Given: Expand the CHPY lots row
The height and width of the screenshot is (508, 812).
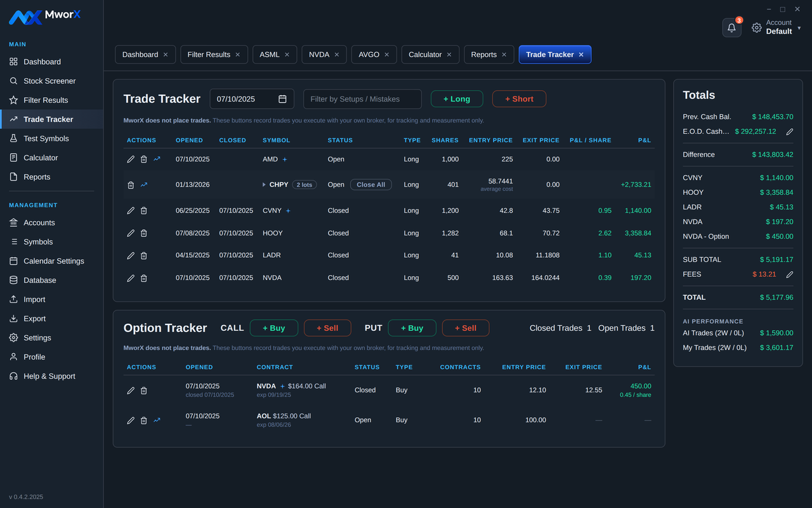Looking at the screenshot, I should (265, 185).
